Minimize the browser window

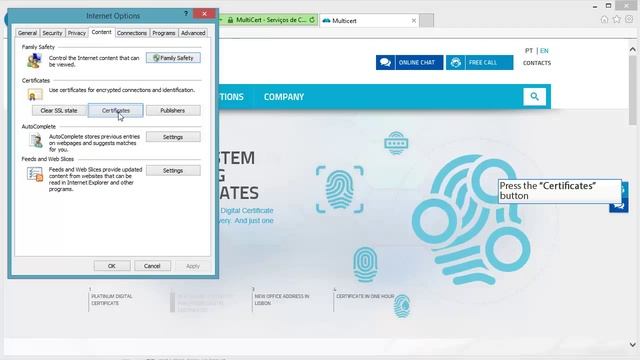click(x=595, y=6)
